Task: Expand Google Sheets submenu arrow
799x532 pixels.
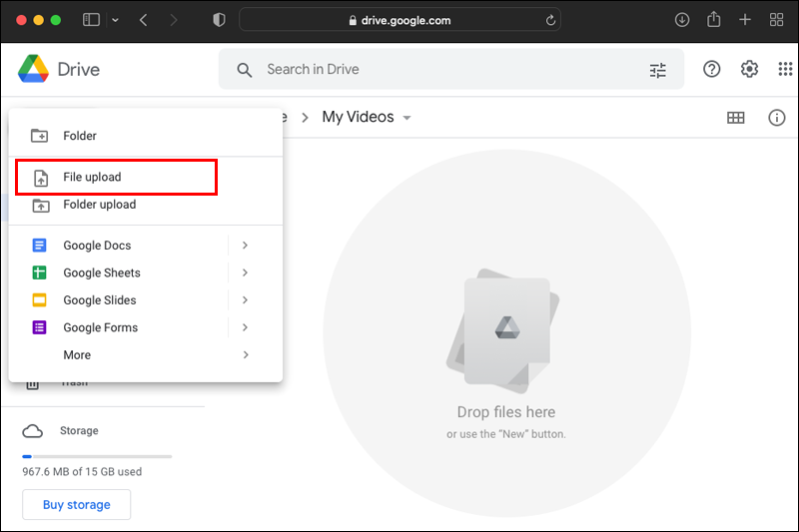Action: pos(245,272)
